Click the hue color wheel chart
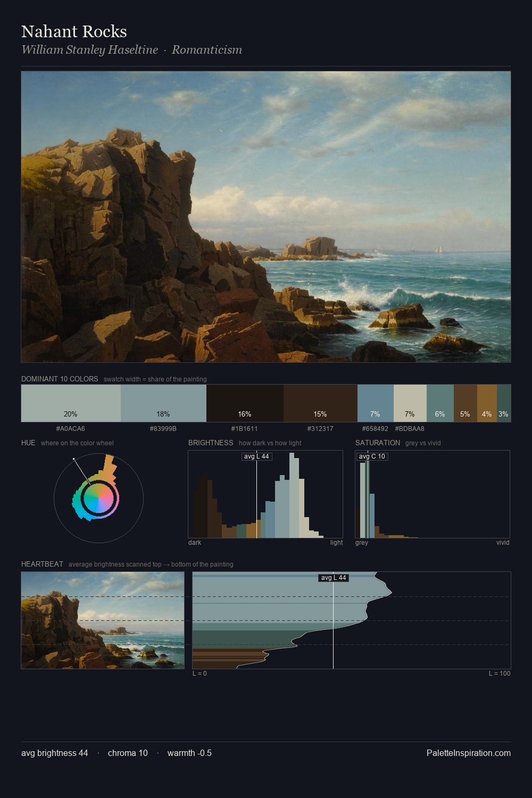Viewport: 532px width, 798px height. pos(98,498)
